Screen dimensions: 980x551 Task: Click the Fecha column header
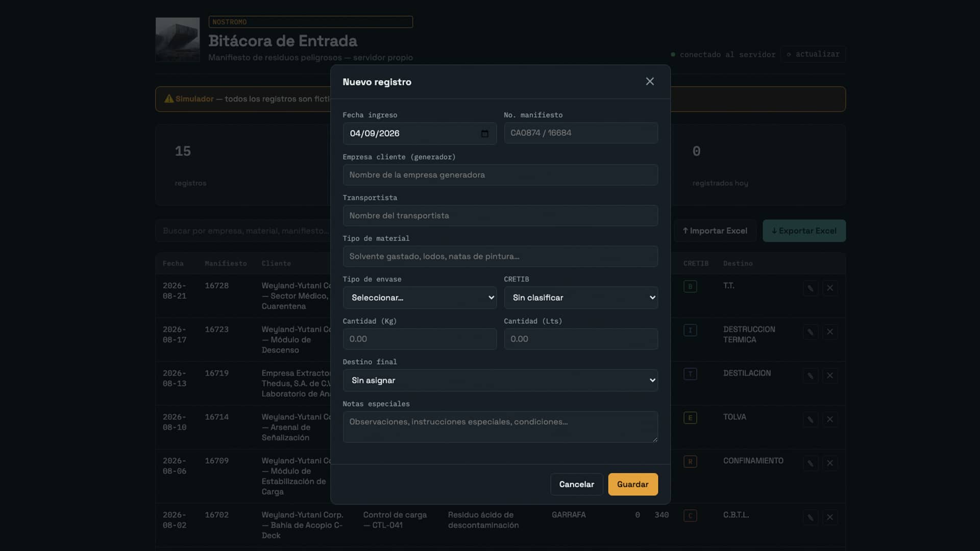pyautogui.click(x=173, y=264)
